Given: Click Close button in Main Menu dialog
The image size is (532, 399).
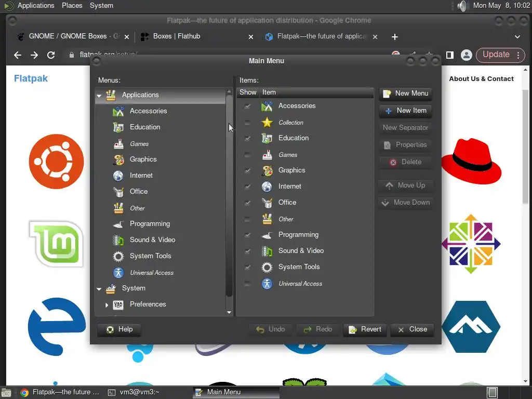Looking at the screenshot, I should [412, 329].
